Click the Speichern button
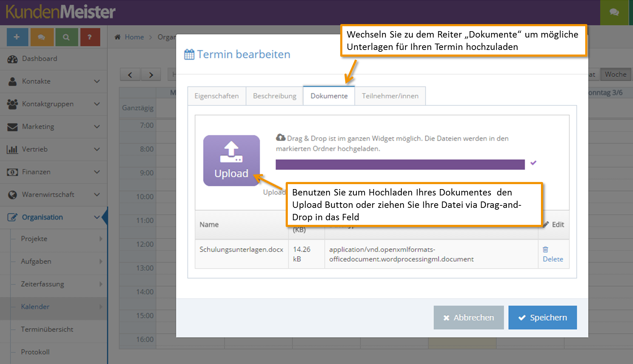633x364 pixels. (x=543, y=318)
